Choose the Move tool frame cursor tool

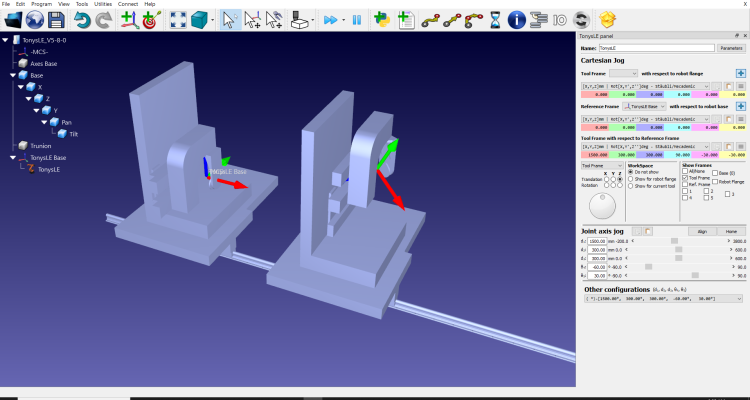point(274,20)
